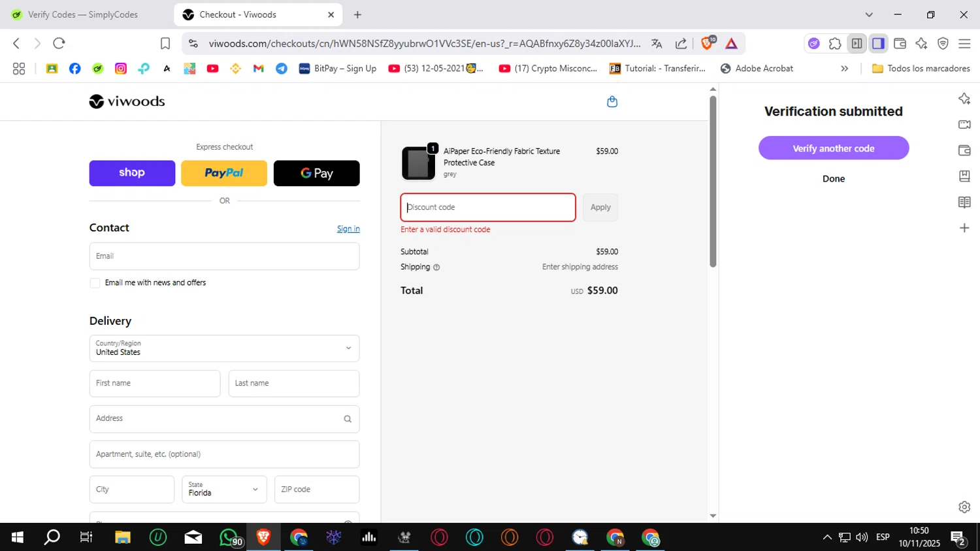980x551 pixels.
Task: Open Brave Rewards triangle icon
Action: pyautogui.click(x=731, y=44)
